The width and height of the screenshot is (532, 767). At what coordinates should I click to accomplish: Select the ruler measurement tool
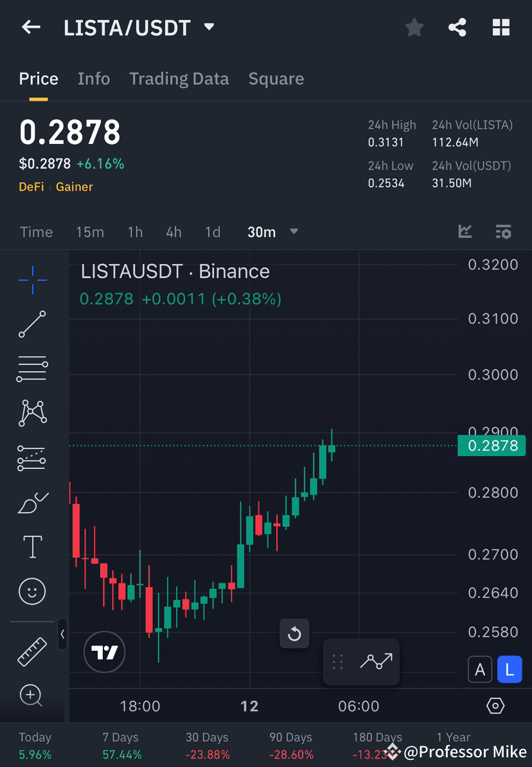[32, 651]
